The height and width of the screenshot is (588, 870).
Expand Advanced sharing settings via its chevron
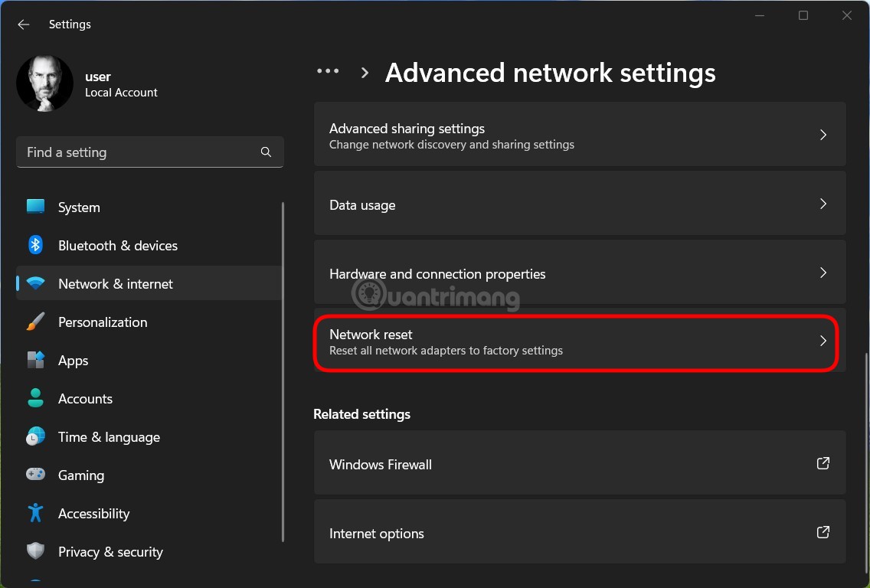pyautogui.click(x=823, y=134)
